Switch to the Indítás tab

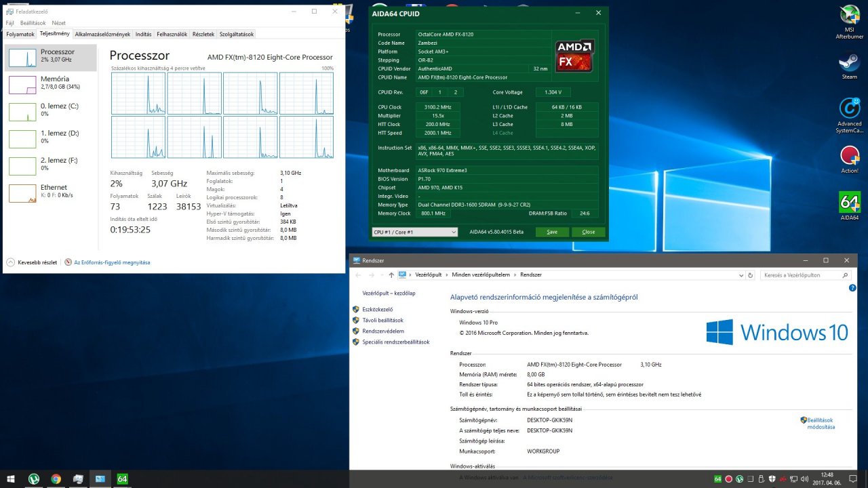pyautogui.click(x=143, y=34)
